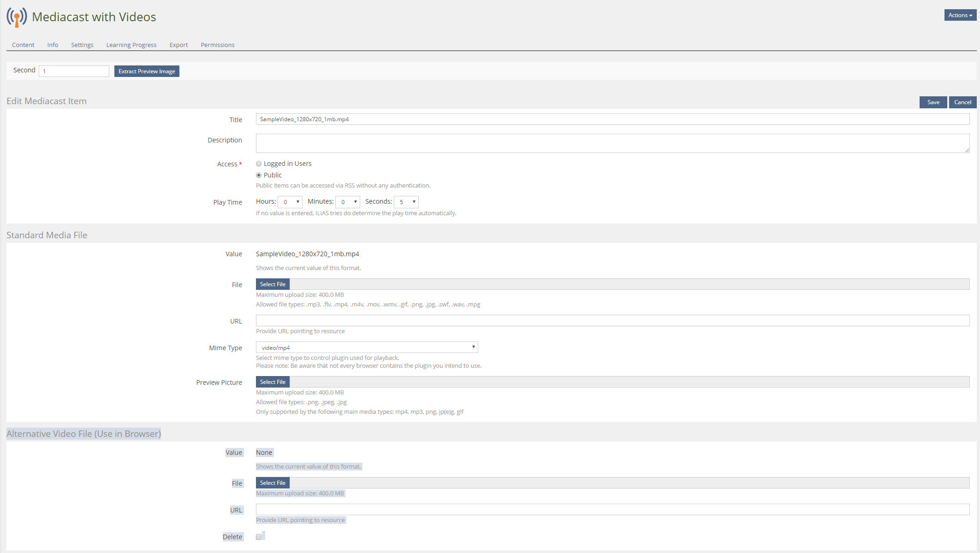Screen dimensions: 980x553
Task: Select the Public access radio button
Action: 259,175
